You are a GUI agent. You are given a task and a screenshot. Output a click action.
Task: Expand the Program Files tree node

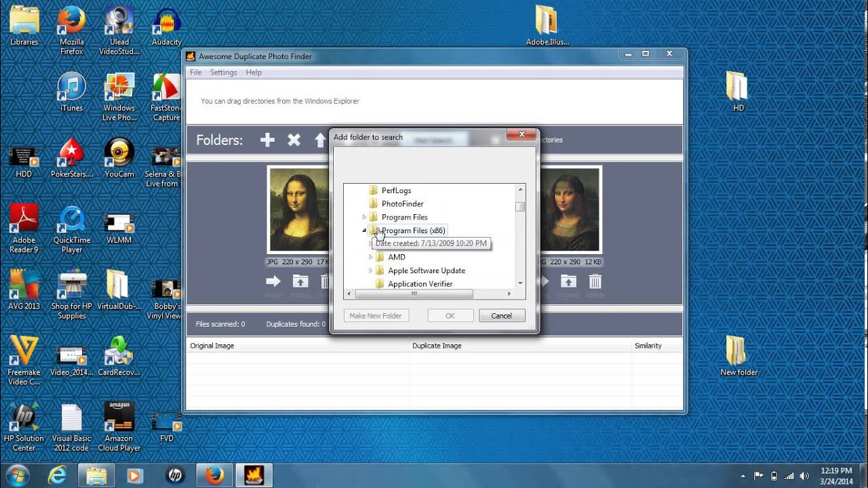[x=364, y=217]
